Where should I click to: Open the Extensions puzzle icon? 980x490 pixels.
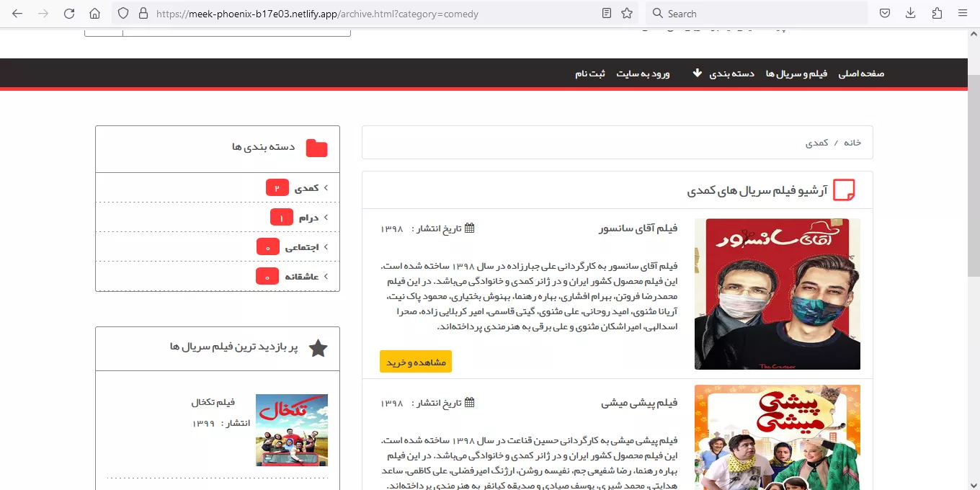coord(937,14)
